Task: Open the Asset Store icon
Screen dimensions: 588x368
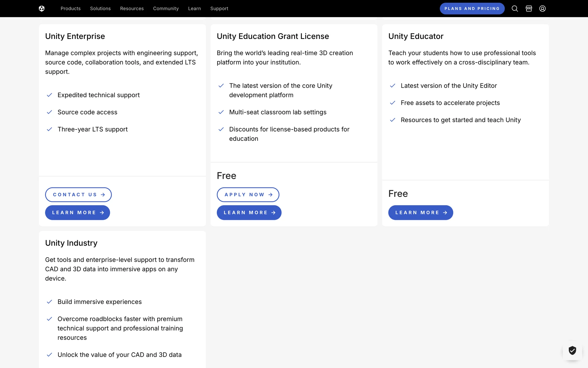Action: coord(529,9)
